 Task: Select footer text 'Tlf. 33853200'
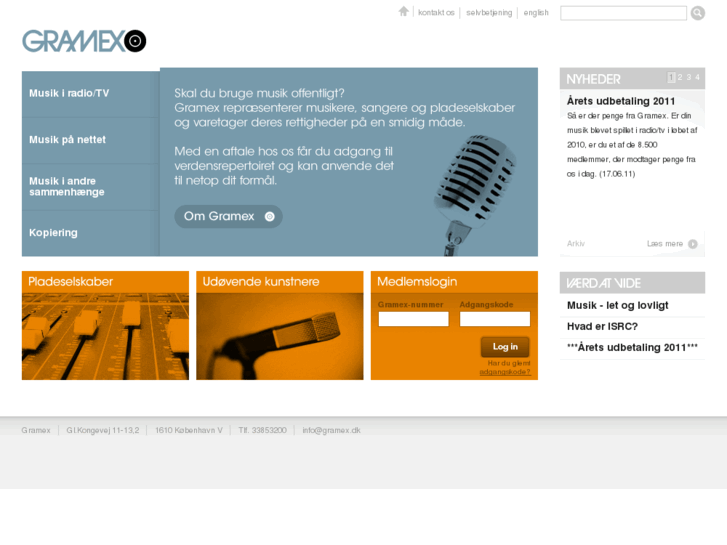pos(262,430)
